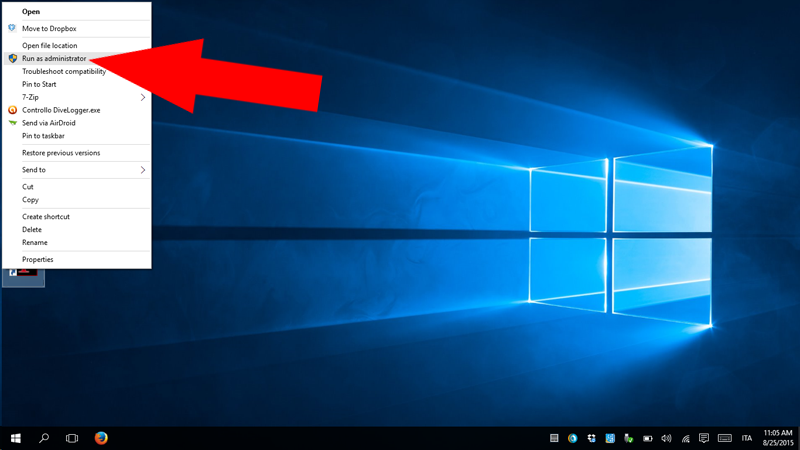Screen dimensions: 800x450
Task: Click Safely Remove Hardware tray icon
Action: [629, 438]
